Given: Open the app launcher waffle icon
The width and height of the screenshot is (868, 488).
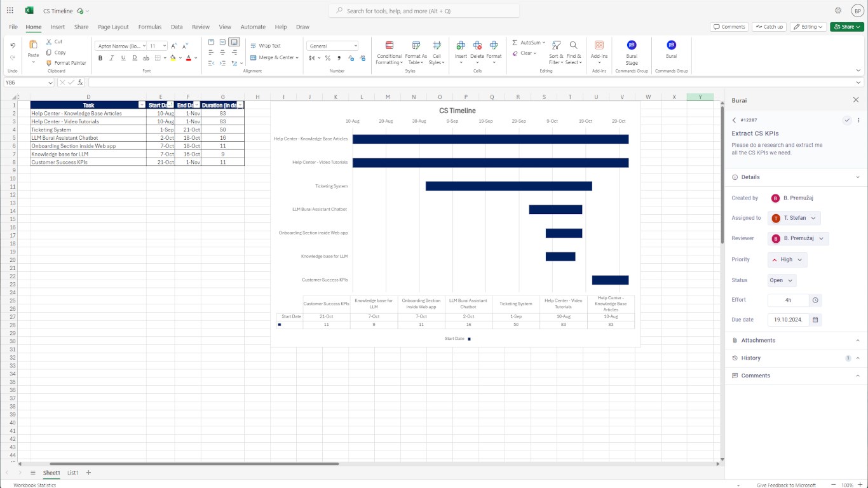Looking at the screenshot, I should tap(10, 10).
